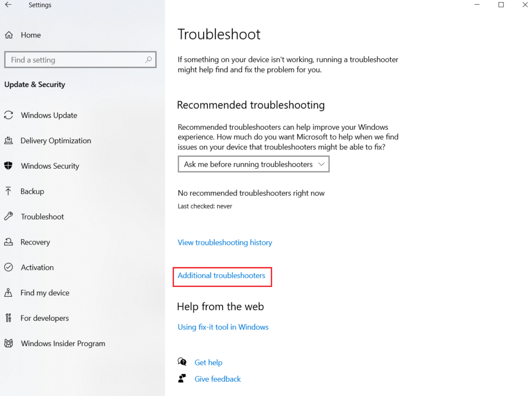Select the For developers option

[x=44, y=318]
